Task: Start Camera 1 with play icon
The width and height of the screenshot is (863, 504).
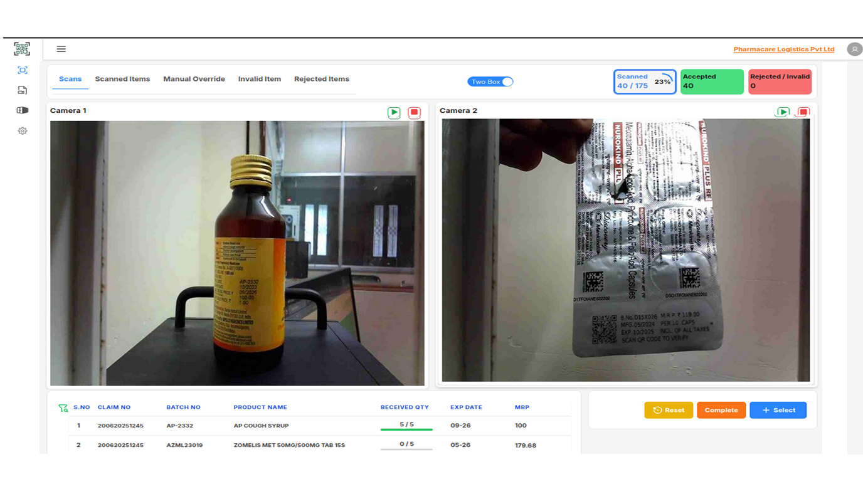Action: tap(394, 113)
